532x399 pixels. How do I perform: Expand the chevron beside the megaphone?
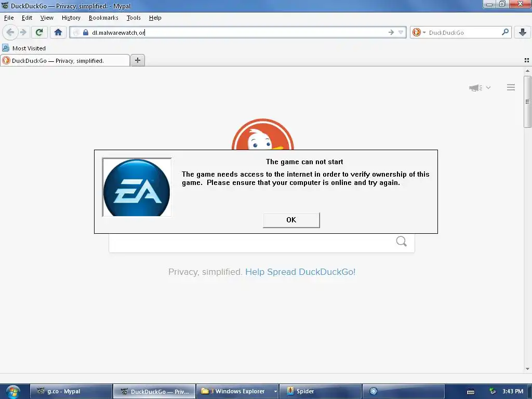pyautogui.click(x=488, y=87)
